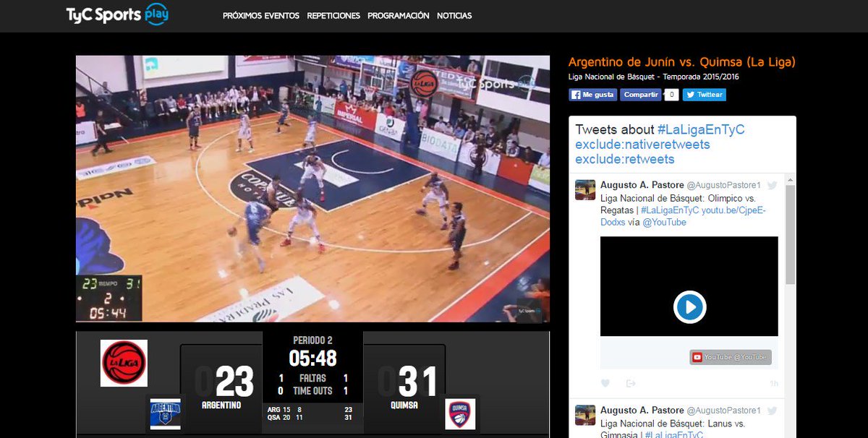Open the Próximos Eventos menu
868x438 pixels.
point(260,15)
